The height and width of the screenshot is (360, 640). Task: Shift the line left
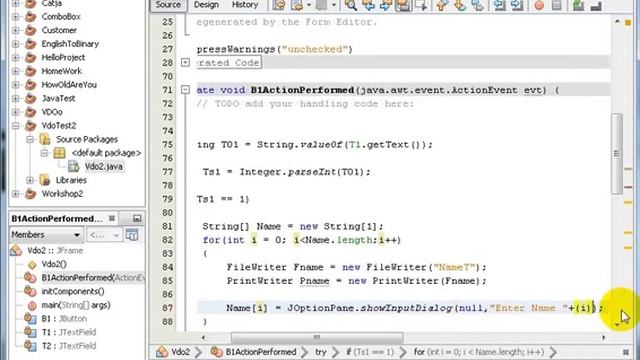pyautogui.click(x=499, y=5)
